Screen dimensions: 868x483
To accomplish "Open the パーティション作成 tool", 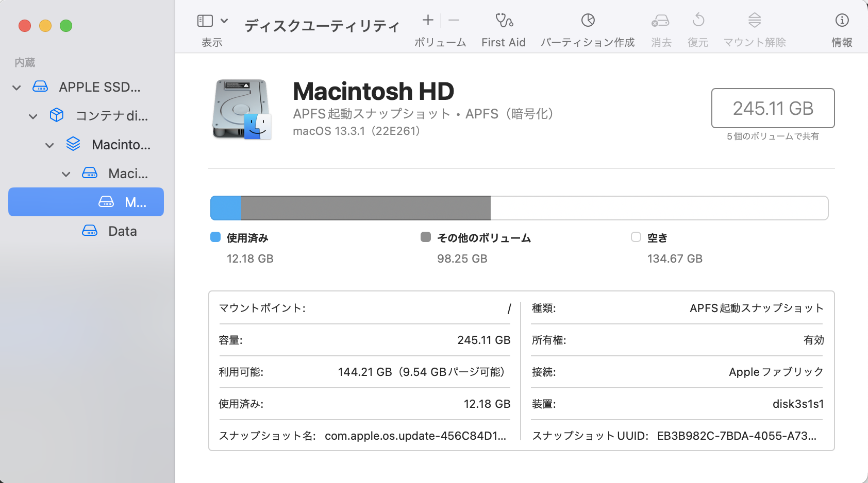I will (x=587, y=28).
